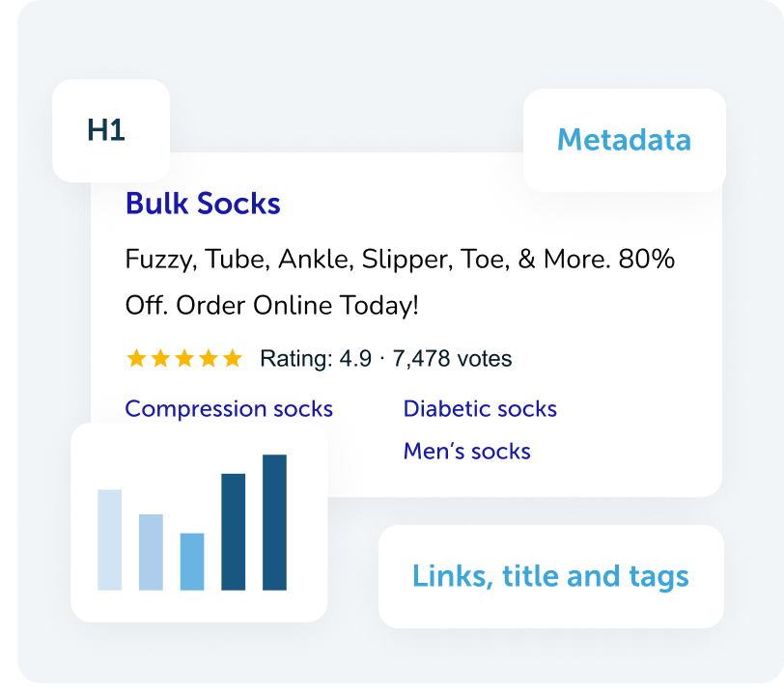The height and width of the screenshot is (689, 784).
Task: Click the Fuzzy, Tube, Ankle description text
Action: click(x=400, y=260)
